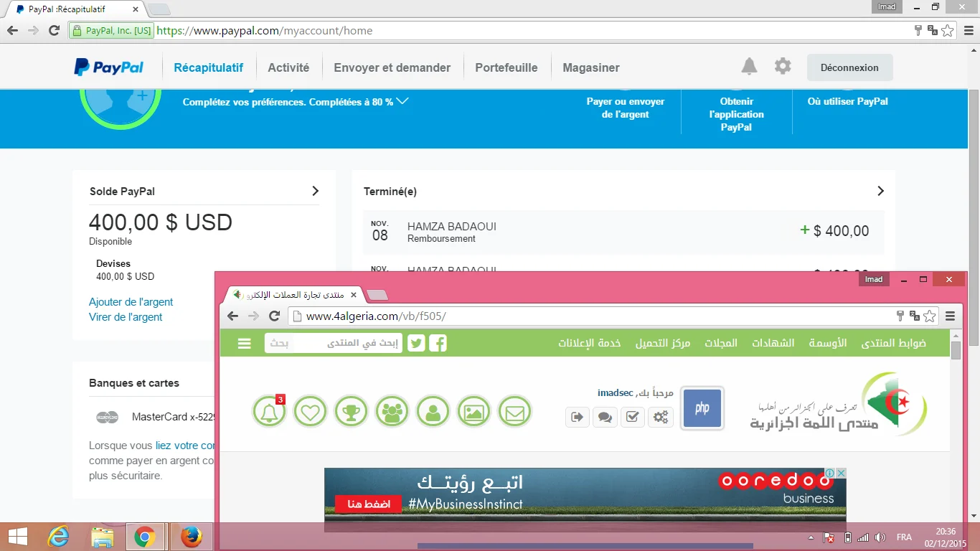Open forum private messages envelope icon

(514, 412)
